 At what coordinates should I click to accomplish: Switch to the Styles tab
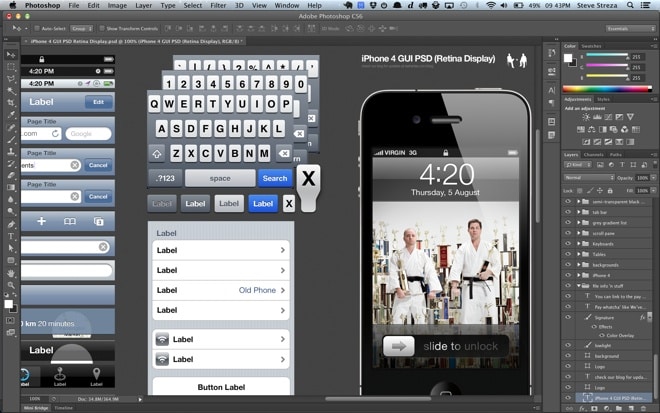coord(603,99)
